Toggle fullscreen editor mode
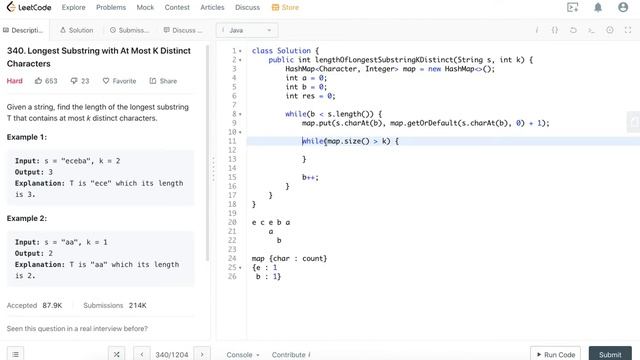This screenshot has height=360, width=640. tap(628, 30)
